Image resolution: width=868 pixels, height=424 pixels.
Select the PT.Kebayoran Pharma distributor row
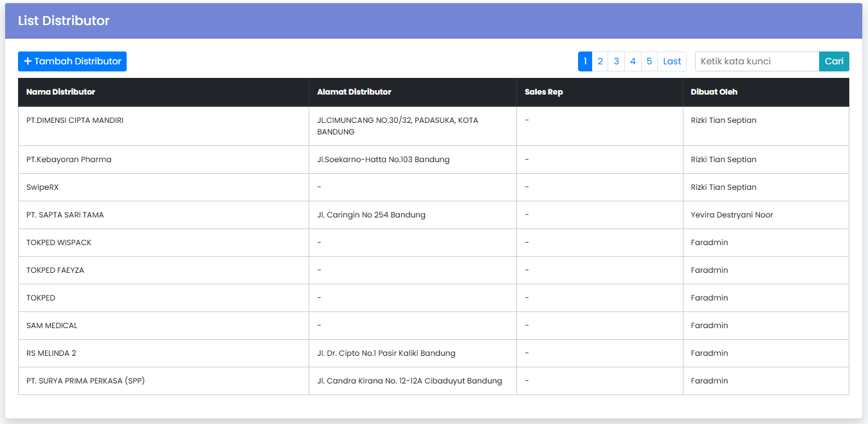click(69, 160)
